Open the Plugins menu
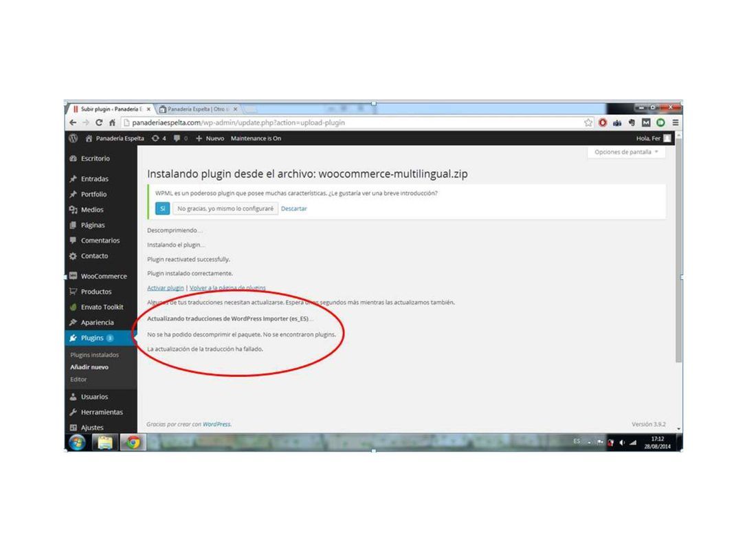 [100, 338]
